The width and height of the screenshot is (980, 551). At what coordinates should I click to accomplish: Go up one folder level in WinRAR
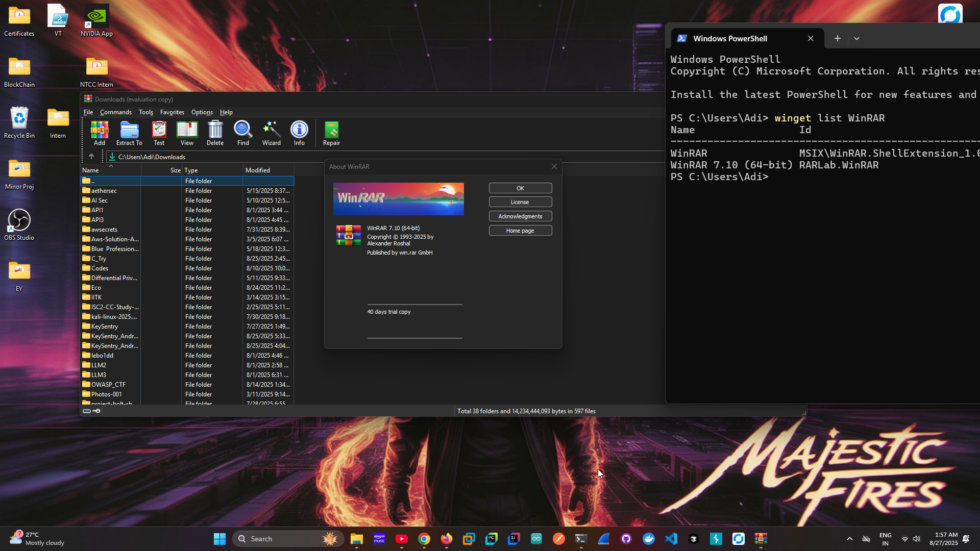pos(91,157)
